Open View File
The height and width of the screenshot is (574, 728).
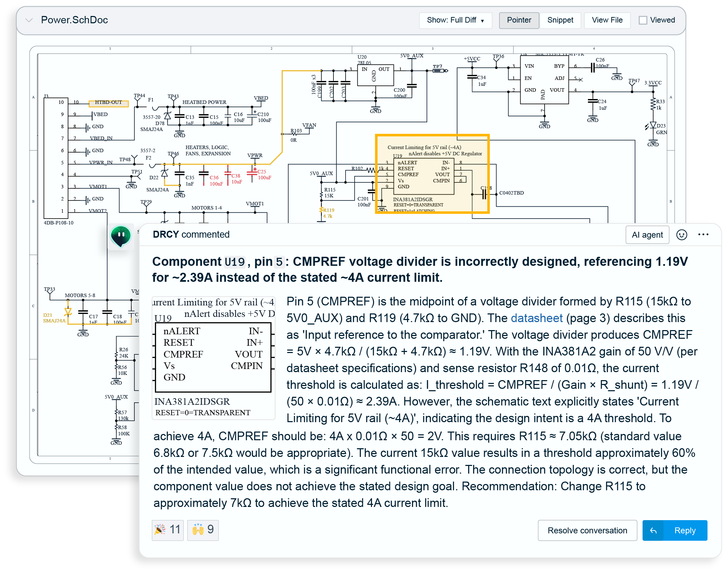point(607,20)
